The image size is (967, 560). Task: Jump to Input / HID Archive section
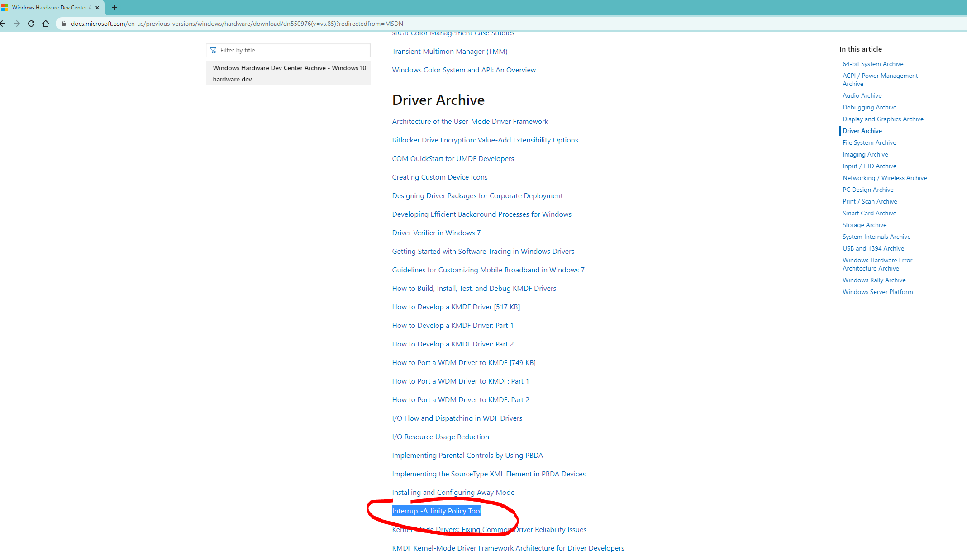coord(869,166)
